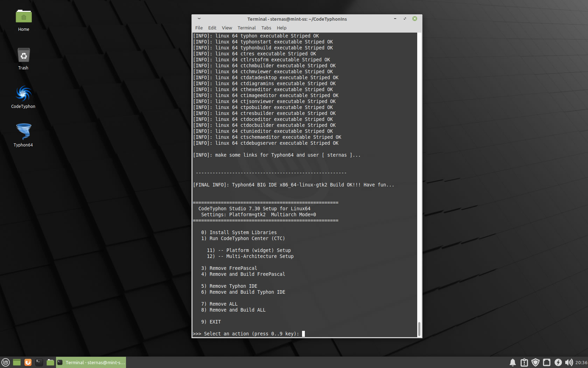Open the power manager tray icon

558,362
